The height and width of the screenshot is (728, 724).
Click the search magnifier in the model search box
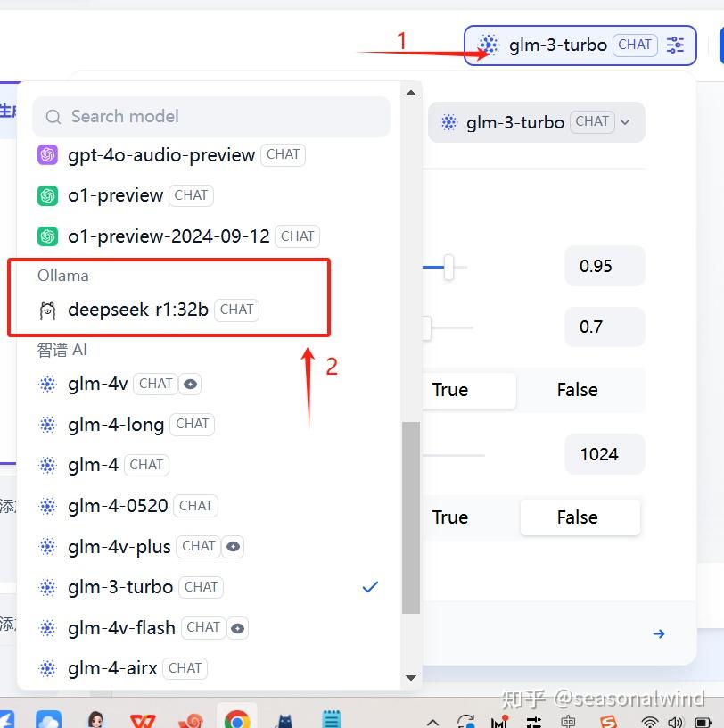[x=53, y=117]
